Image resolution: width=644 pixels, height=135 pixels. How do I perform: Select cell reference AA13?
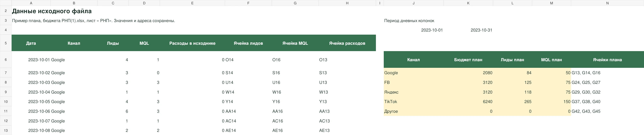click(x=347, y=111)
